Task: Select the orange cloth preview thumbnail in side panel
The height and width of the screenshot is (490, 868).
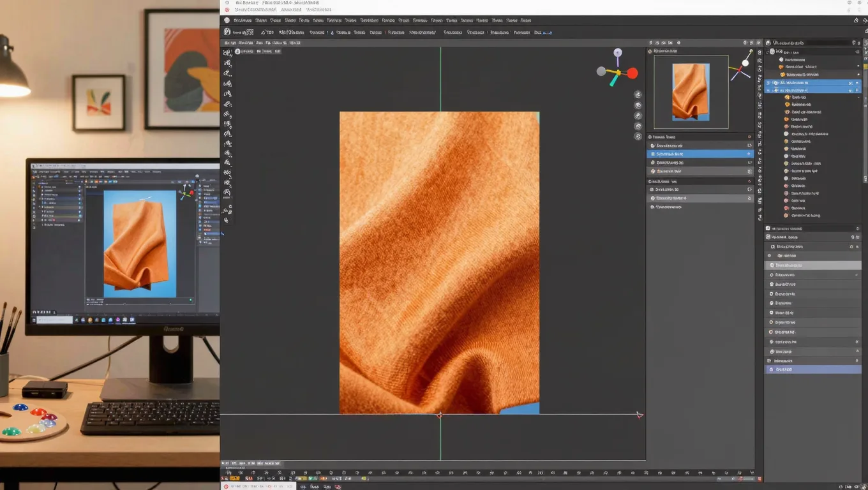Action: pos(691,92)
